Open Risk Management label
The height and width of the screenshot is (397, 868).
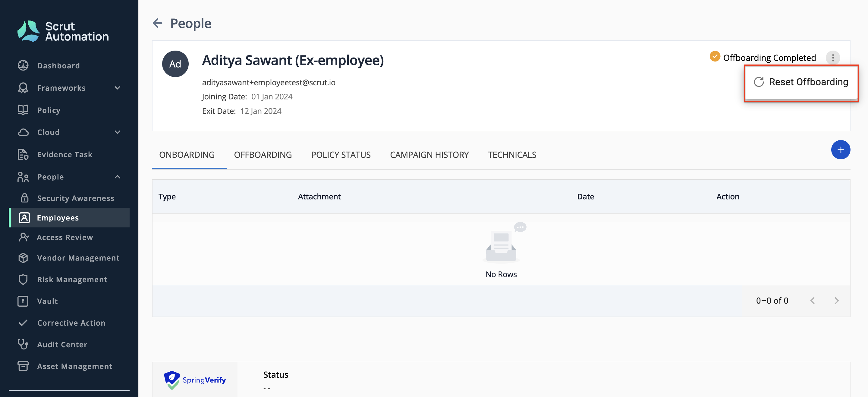[x=72, y=280]
